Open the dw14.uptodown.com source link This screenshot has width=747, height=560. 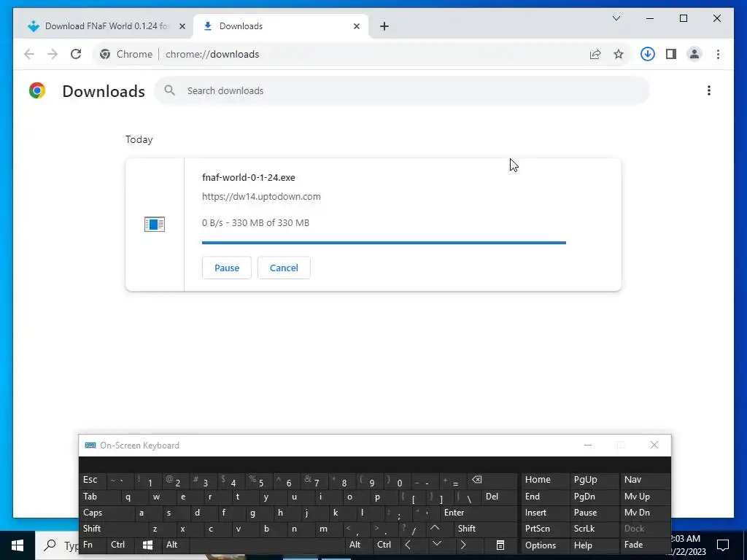[x=261, y=197]
